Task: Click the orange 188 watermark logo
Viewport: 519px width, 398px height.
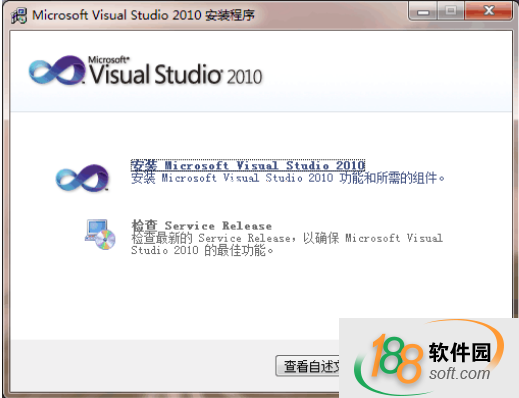Action: 396,359
